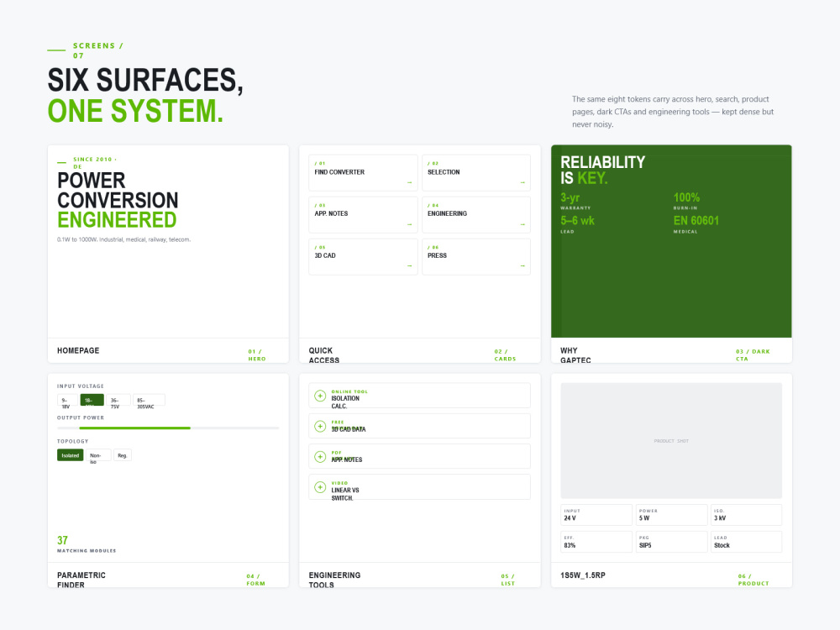Click plus circle icon beside 3D CAD Data

click(320, 427)
